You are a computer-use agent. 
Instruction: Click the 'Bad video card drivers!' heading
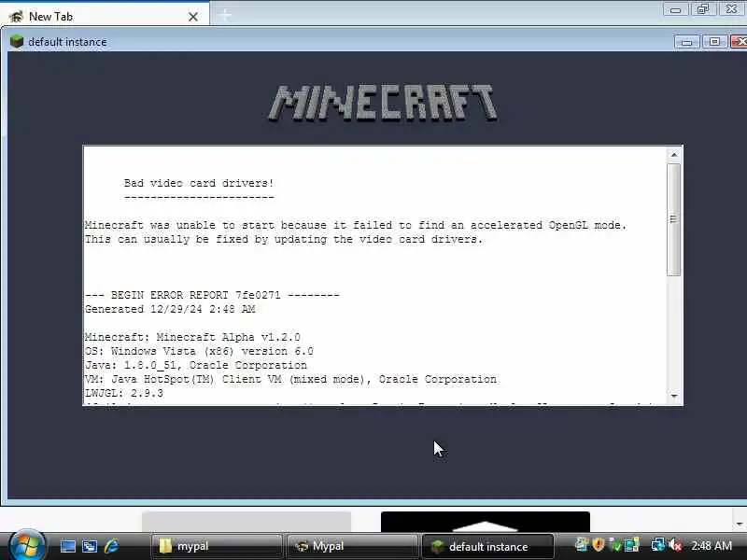(x=199, y=183)
